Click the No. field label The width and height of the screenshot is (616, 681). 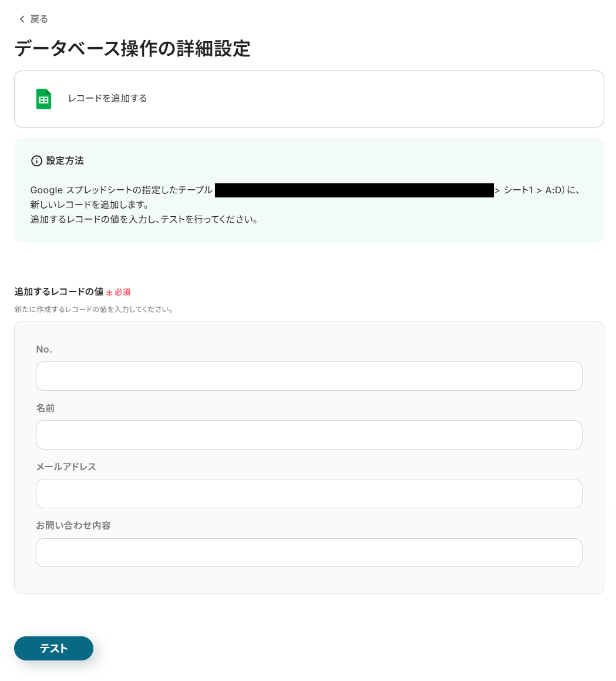coord(44,349)
